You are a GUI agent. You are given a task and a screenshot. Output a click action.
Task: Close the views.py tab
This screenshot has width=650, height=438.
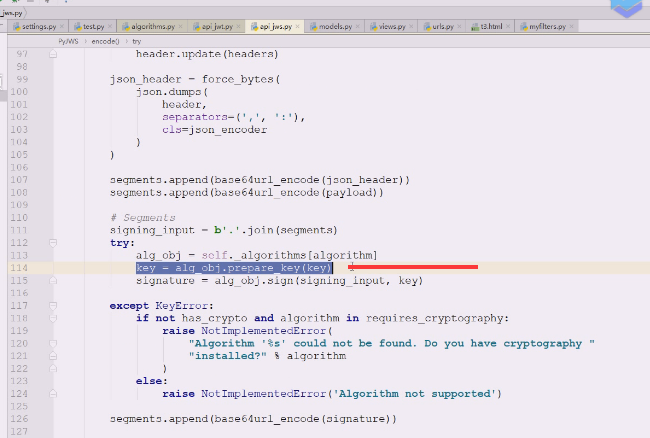411,27
